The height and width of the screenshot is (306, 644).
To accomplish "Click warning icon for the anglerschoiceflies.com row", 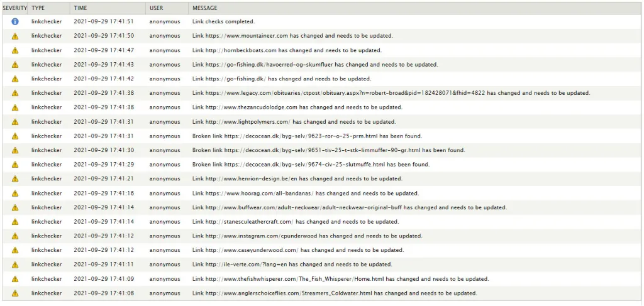I will pyautogui.click(x=15, y=293).
